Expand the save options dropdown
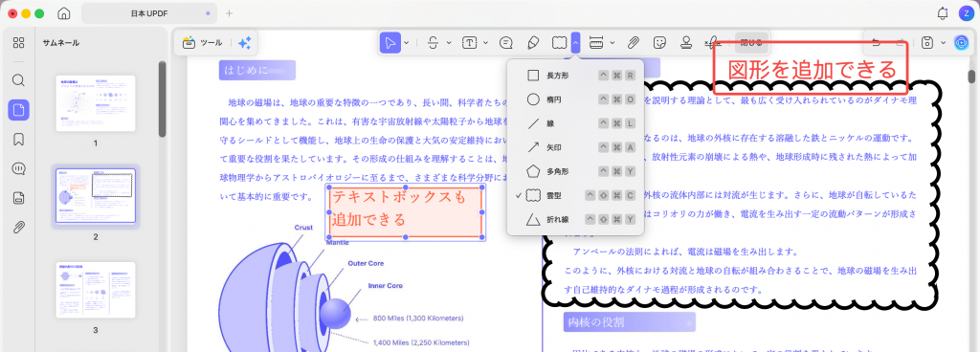The height and width of the screenshot is (352, 980). click(x=943, y=42)
